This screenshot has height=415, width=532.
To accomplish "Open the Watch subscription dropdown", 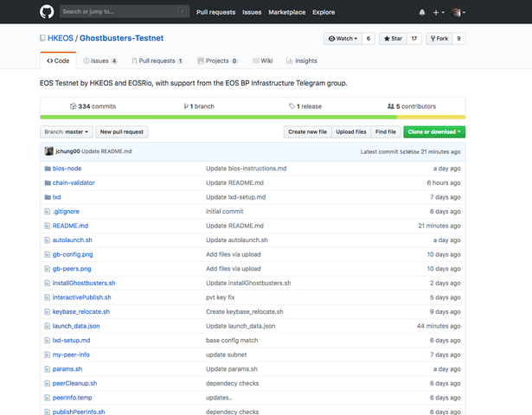I will [342, 39].
